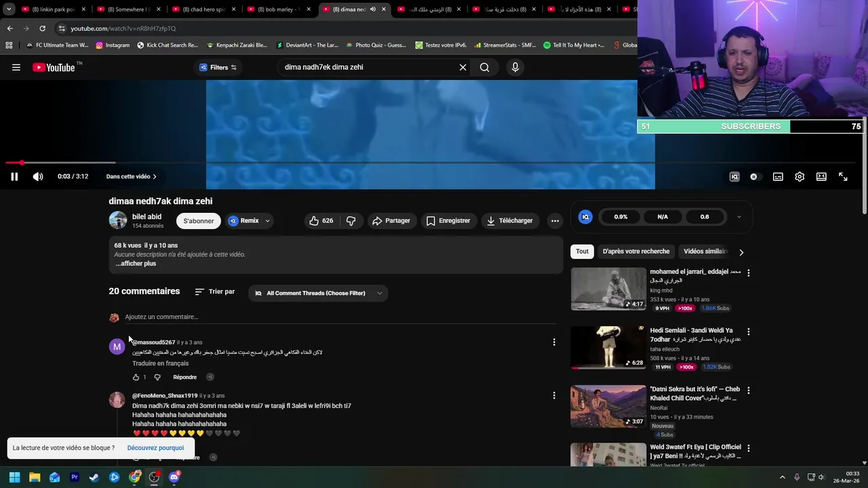
Task: Like the video with 626 likes
Action: pos(321,221)
